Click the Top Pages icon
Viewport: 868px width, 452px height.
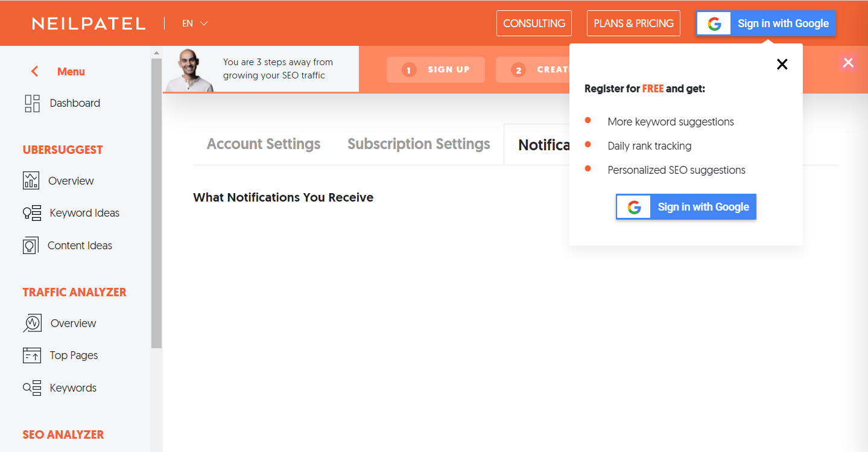[32, 355]
